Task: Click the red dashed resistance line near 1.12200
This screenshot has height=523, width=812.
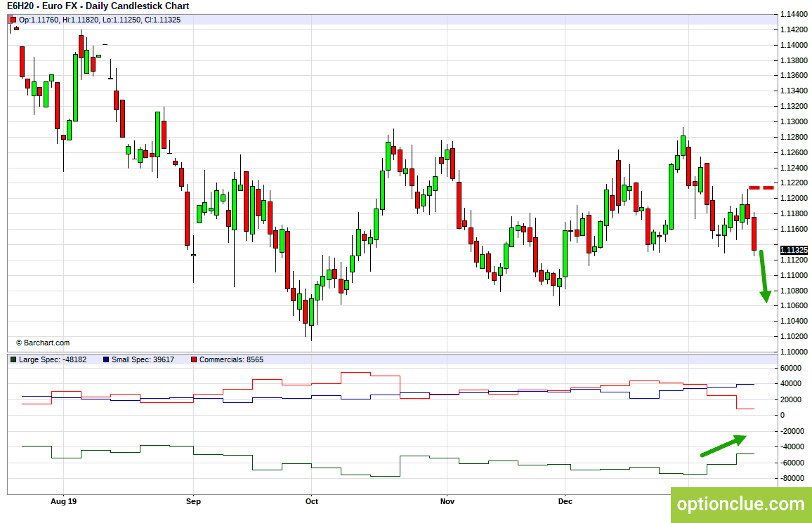Action: (x=761, y=187)
